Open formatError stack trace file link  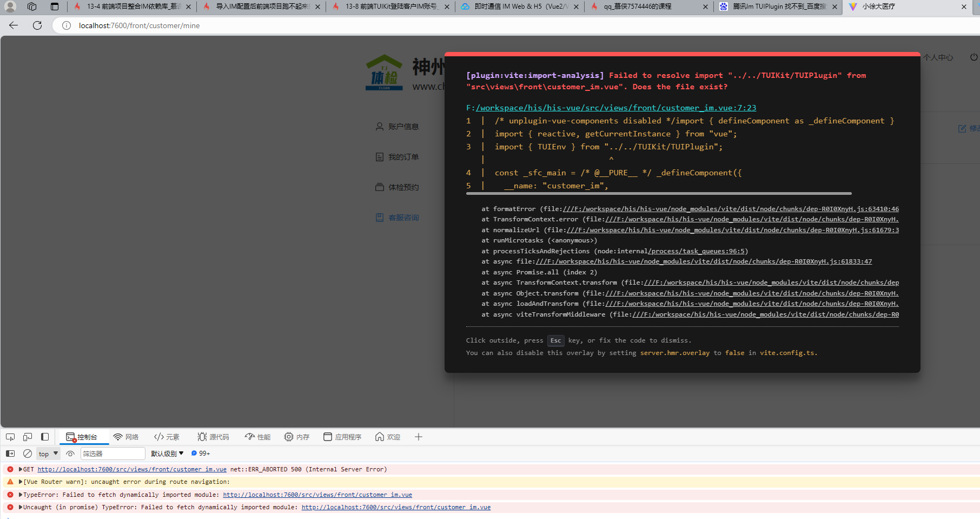click(x=731, y=209)
